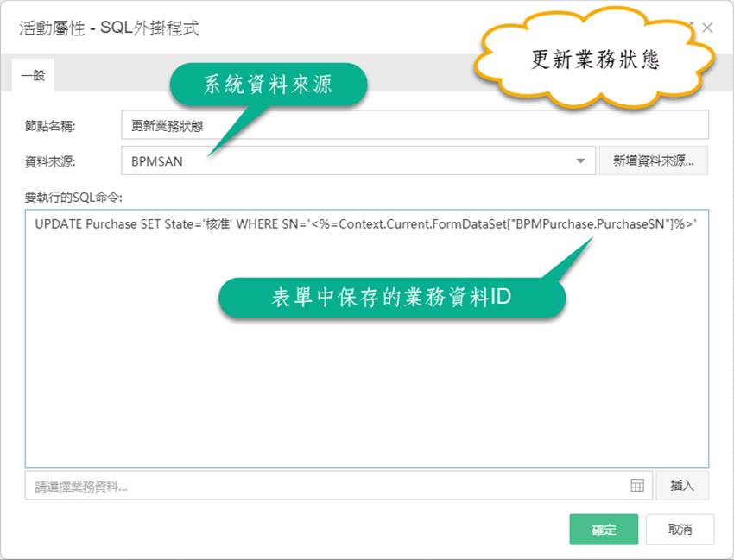Switch to the 一般 tab

coord(33,75)
